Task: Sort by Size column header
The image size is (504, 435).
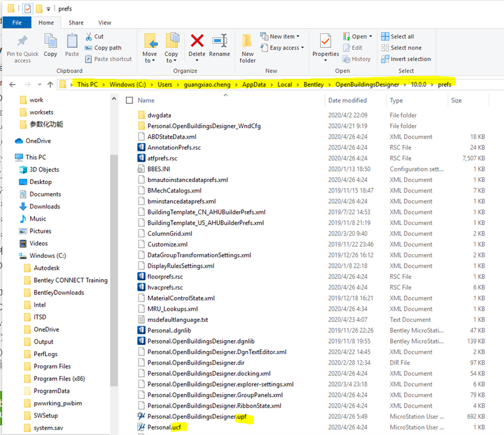Action: 456,100
